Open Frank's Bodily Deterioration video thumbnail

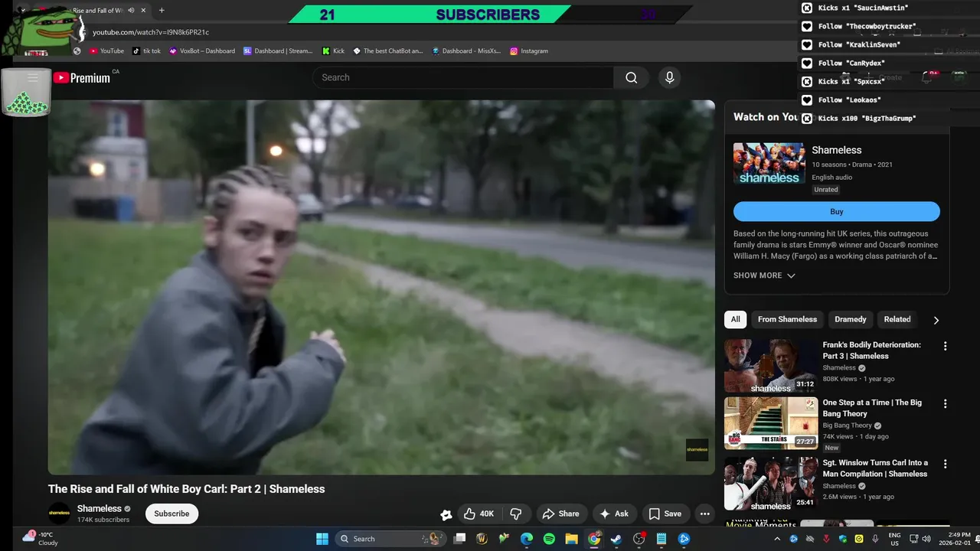coord(771,366)
